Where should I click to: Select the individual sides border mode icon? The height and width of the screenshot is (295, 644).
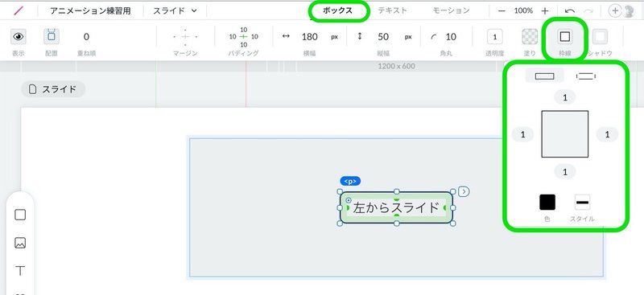click(586, 76)
